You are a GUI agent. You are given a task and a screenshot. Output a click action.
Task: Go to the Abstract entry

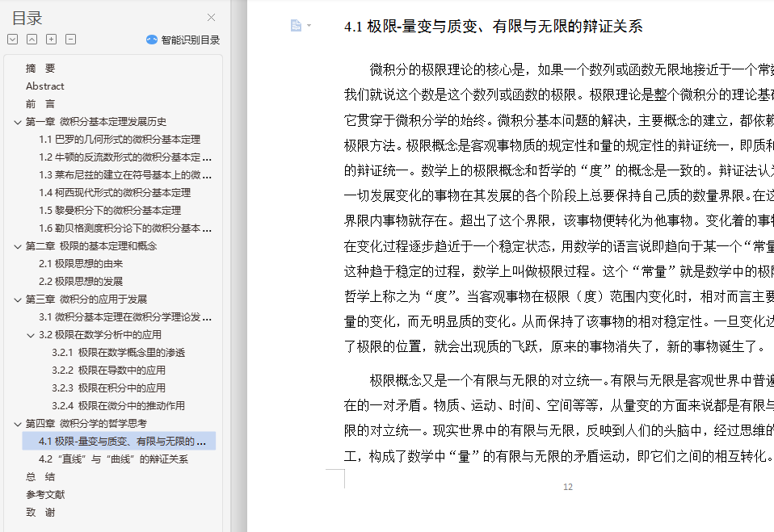pyautogui.click(x=45, y=86)
